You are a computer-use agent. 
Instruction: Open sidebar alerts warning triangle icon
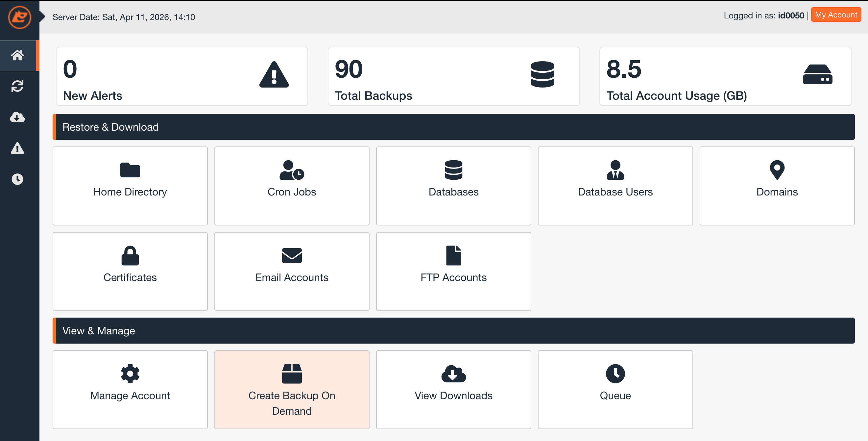[x=17, y=148]
